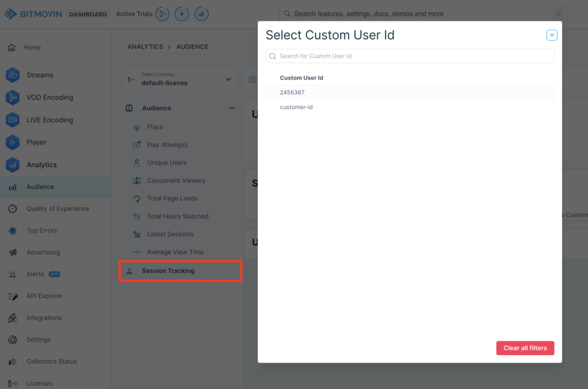This screenshot has height=389, width=588.
Task: Go to Quality of Experience page
Action: [x=58, y=209]
